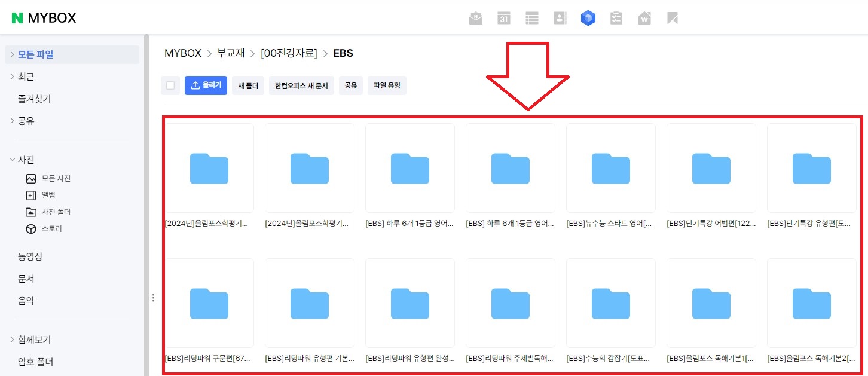Open the Keep bookmark icon in header
The image size is (868, 376).
(x=673, y=19)
